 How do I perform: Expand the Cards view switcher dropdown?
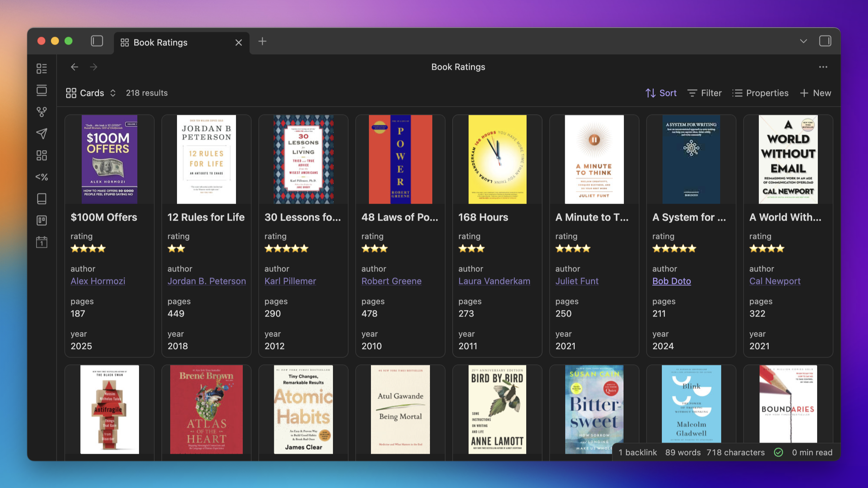click(x=91, y=93)
